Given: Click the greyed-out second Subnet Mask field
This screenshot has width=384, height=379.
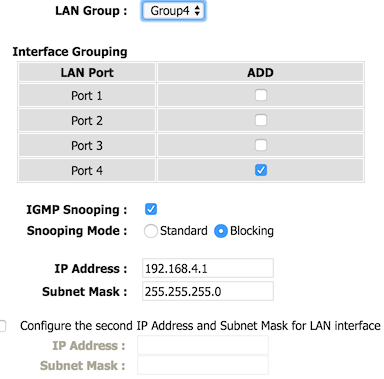Looking at the screenshot, I should point(203,365).
